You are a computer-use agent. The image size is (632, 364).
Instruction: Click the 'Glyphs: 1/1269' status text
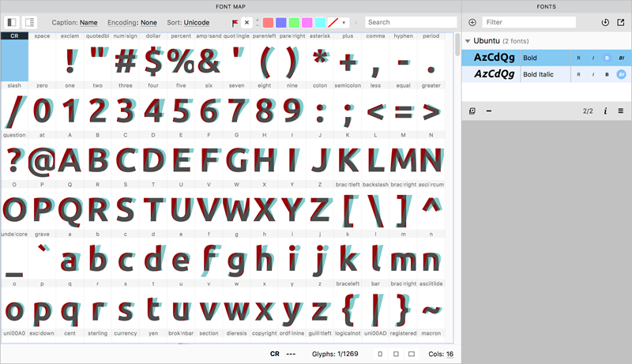tap(335, 354)
